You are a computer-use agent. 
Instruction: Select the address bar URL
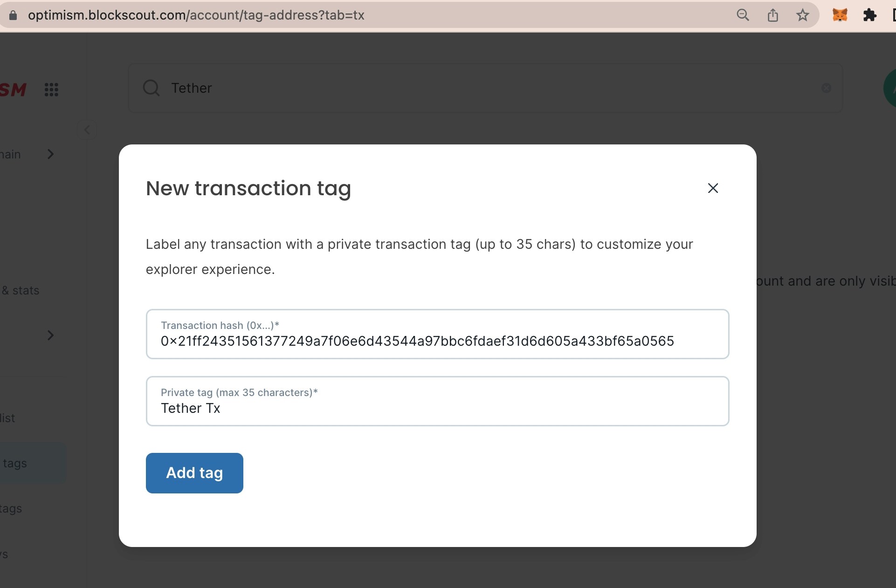196,15
